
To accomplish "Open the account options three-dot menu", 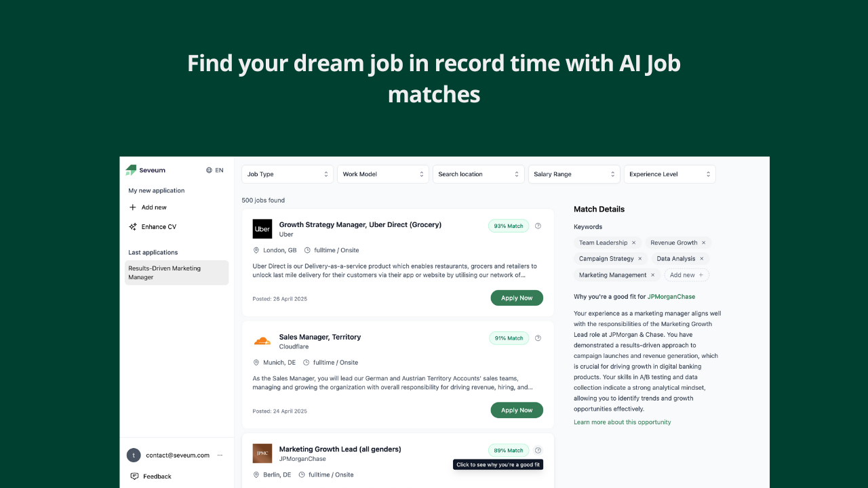I will tap(220, 455).
